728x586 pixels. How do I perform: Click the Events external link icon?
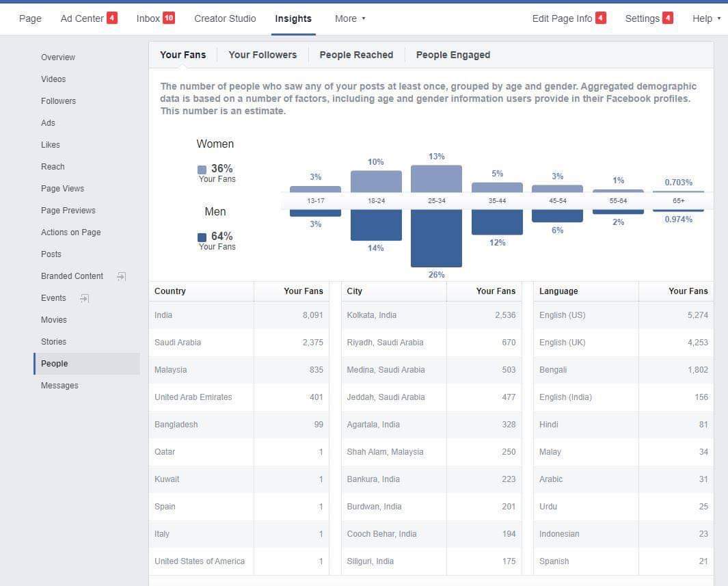(x=84, y=298)
